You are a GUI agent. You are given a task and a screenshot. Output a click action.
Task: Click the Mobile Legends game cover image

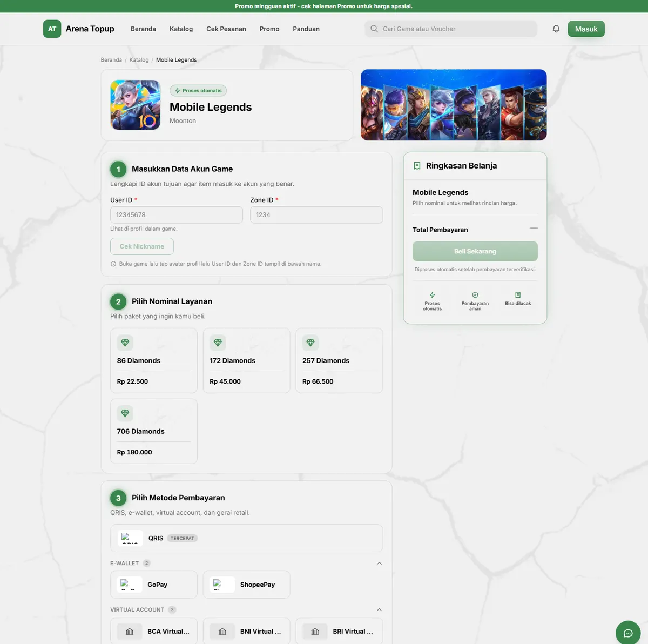[x=136, y=105]
